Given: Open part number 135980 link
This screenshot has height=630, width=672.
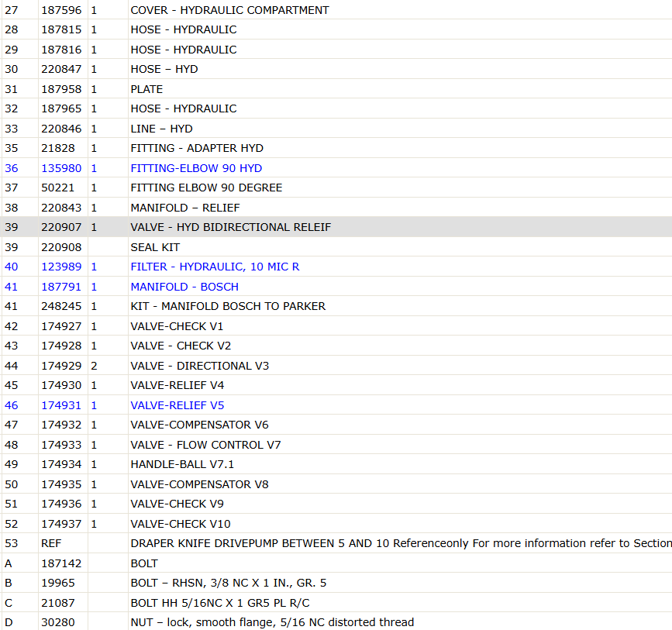Looking at the screenshot, I should [61, 168].
